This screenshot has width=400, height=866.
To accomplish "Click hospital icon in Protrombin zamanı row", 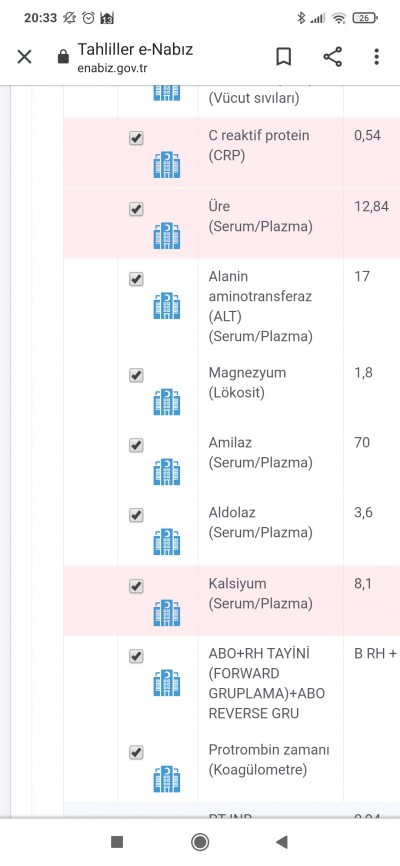I will 167,779.
